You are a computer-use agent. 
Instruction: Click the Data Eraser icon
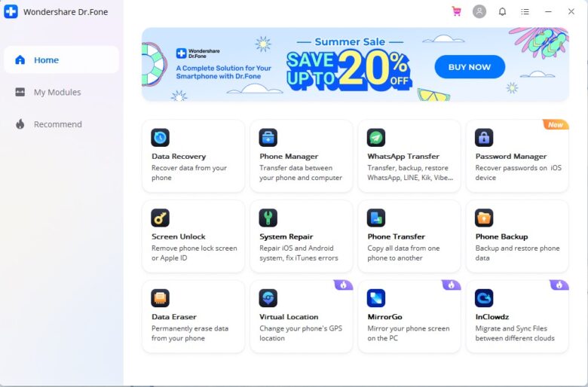click(161, 298)
